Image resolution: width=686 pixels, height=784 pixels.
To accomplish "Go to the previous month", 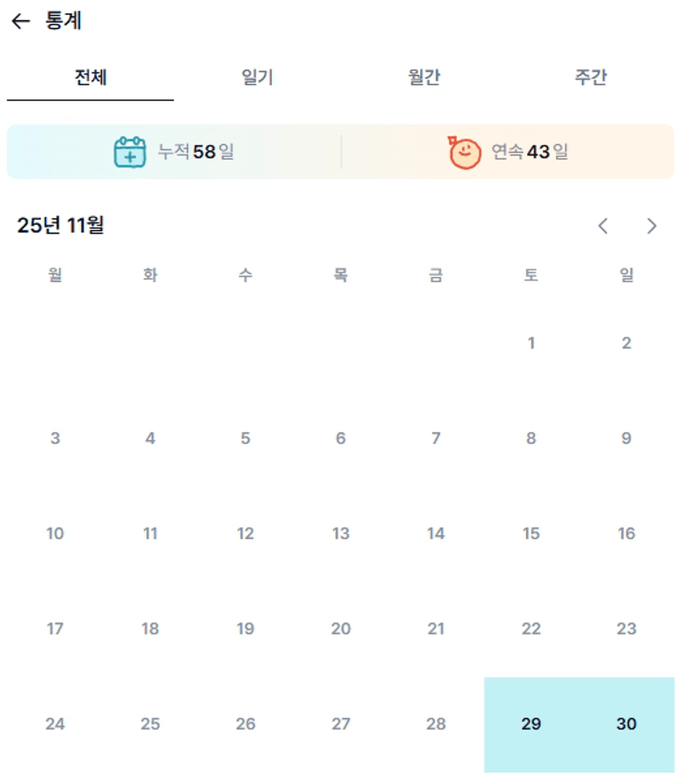I will coord(603,226).
